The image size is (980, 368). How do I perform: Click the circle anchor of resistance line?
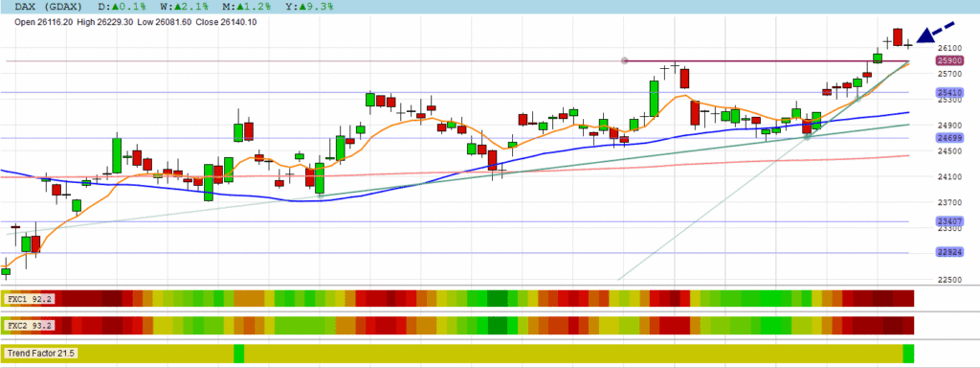pos(624,60)
